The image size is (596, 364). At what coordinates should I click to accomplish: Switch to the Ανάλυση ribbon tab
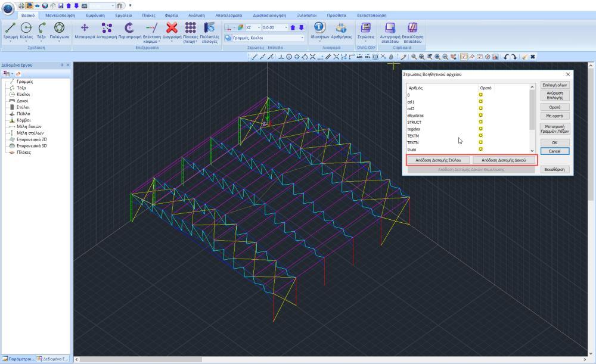[197, 15]
